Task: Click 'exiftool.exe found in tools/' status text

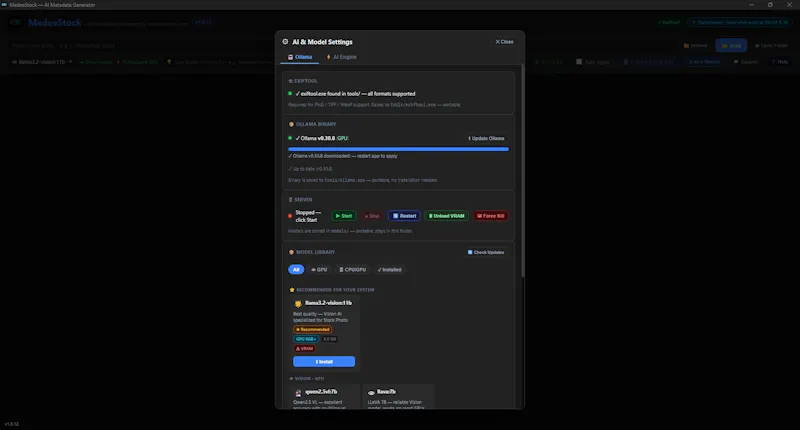Action: tap(356, 94)
